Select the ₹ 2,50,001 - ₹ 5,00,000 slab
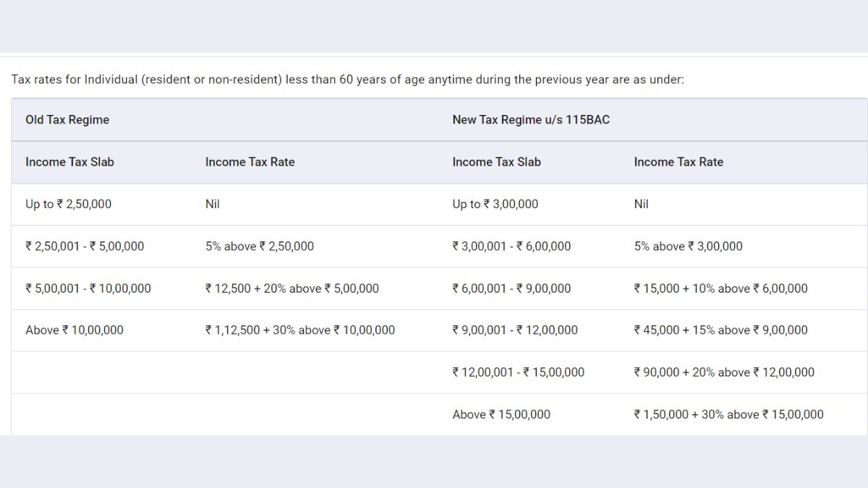This screenshot has width=868, height=488. (85, 247)
